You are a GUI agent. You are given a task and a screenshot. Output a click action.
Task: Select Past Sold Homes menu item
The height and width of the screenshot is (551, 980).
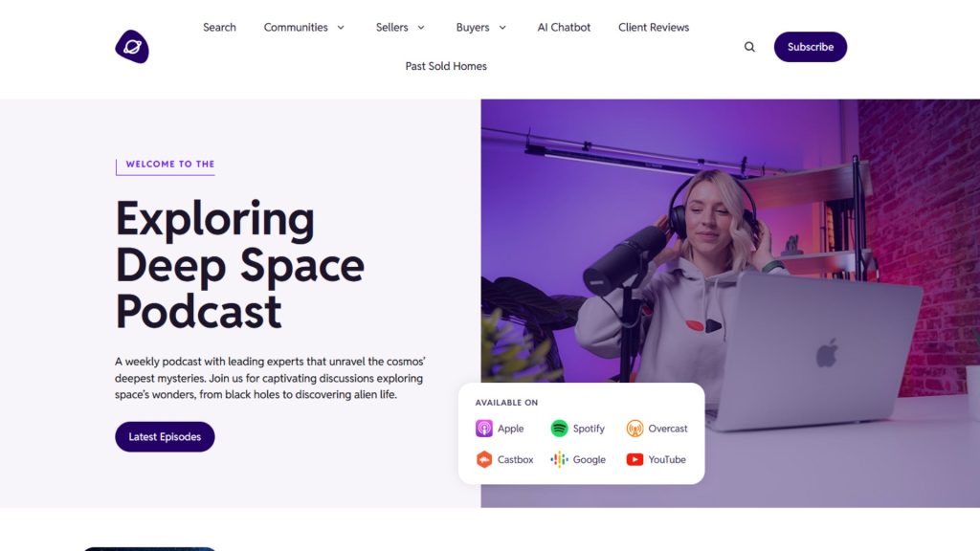tap(446, 66)
